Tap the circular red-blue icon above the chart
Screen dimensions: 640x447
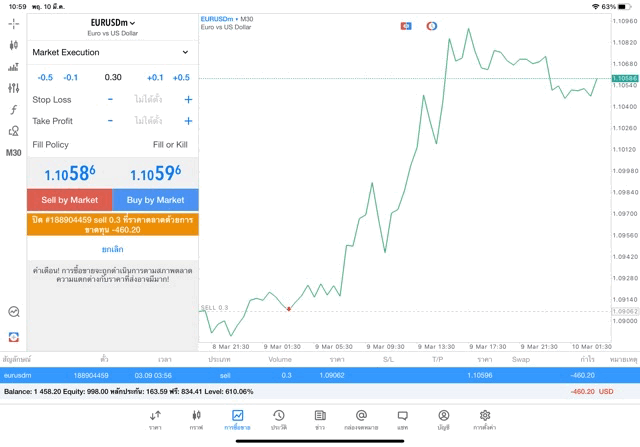click(x=432, y=26)
